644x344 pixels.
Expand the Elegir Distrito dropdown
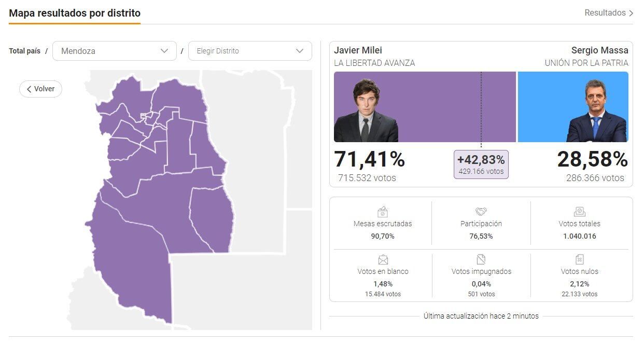(243, 51)
